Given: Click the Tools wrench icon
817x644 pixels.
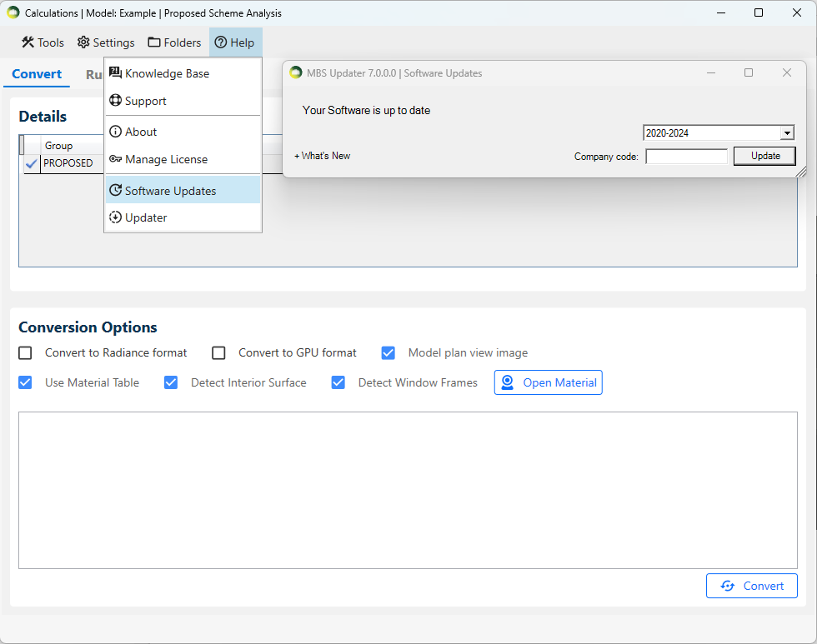Looking at the screenshot, I should (x=28, y=42).
